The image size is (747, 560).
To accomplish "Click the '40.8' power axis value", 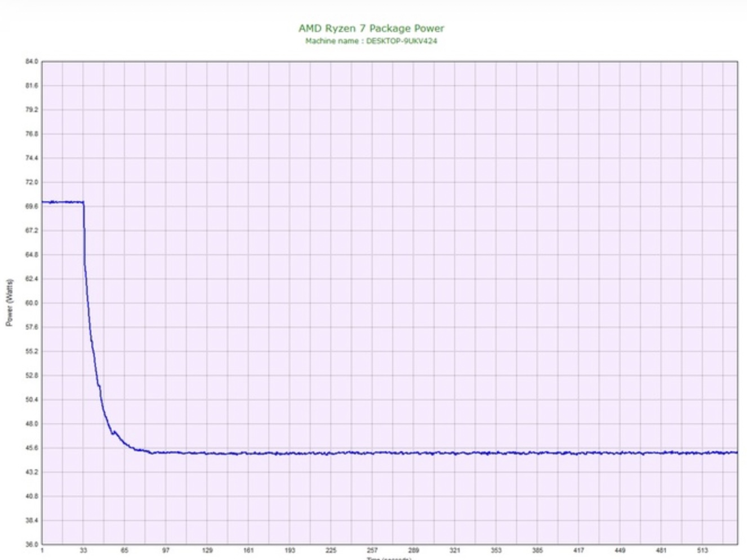I will click(x=32, y=496).
